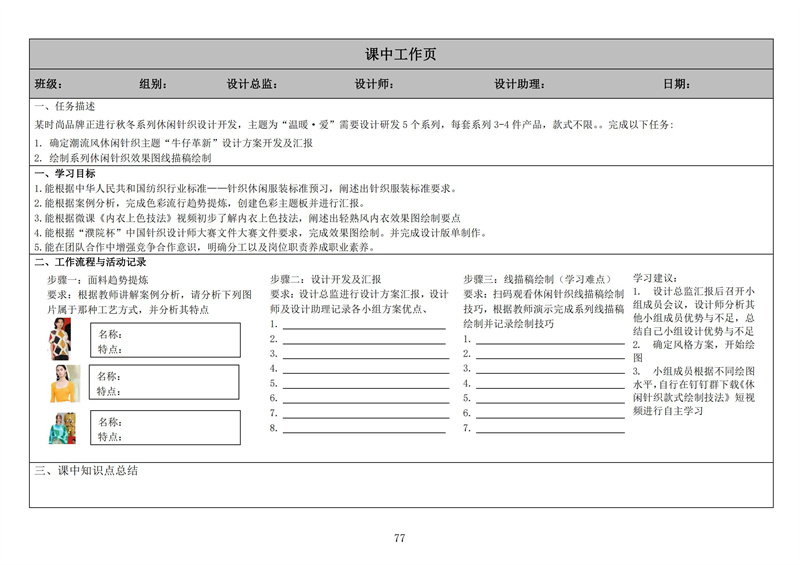Click the third 名称/特点 box beside teal garment
The width and height of the screenshot is (800, 565).
tap(165, 427)
